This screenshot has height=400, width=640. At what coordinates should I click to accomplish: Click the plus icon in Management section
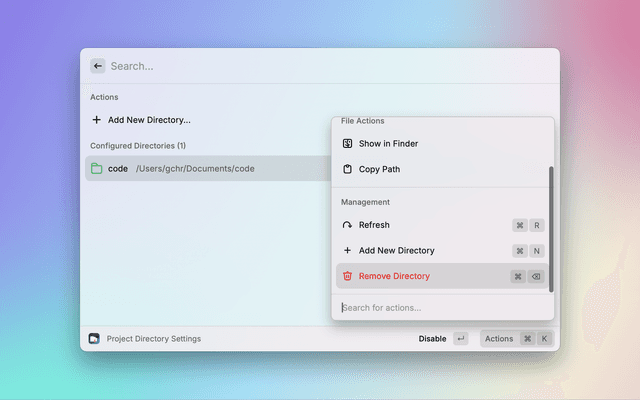point(348,251)
